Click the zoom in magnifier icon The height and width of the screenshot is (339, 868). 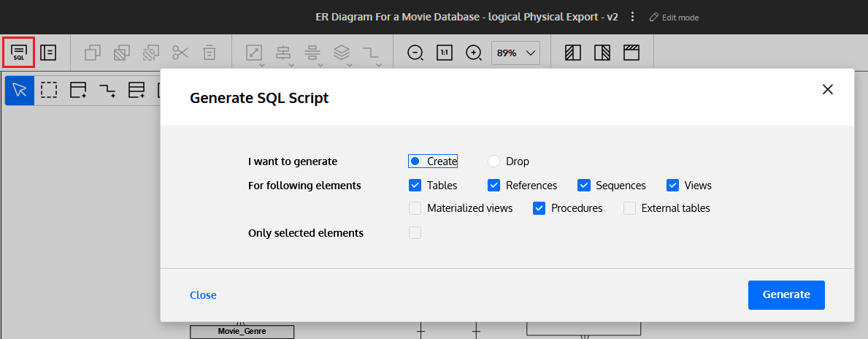coord(474,53)
